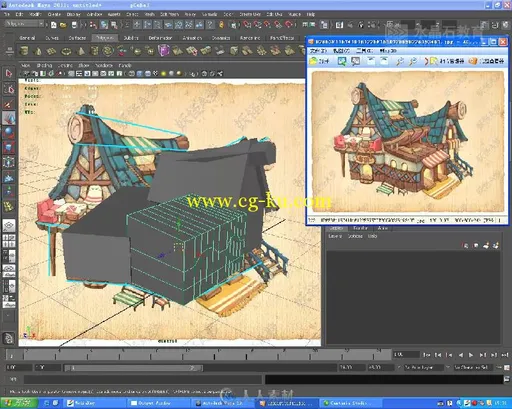Open the Create menu

tap(54, 14)
